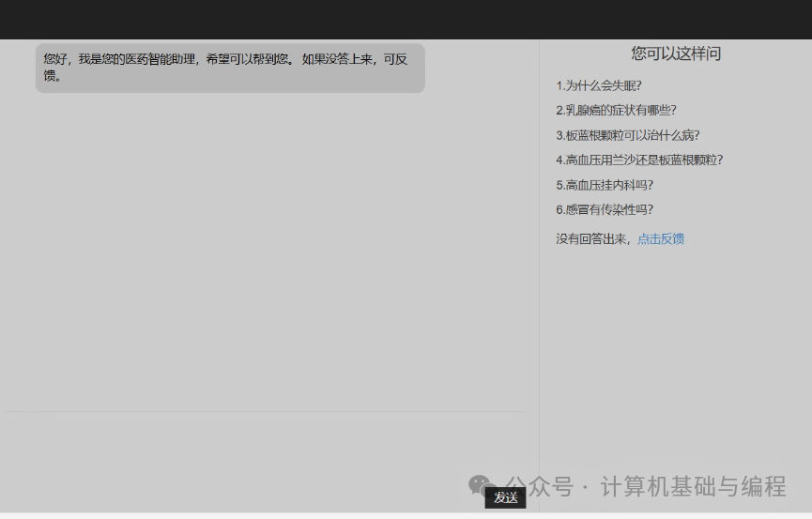Pick question 4.高血压用兰沙还是板蓝根颗粒?
The width and height of the screenshot is (812, 519).
coord(639,160)
